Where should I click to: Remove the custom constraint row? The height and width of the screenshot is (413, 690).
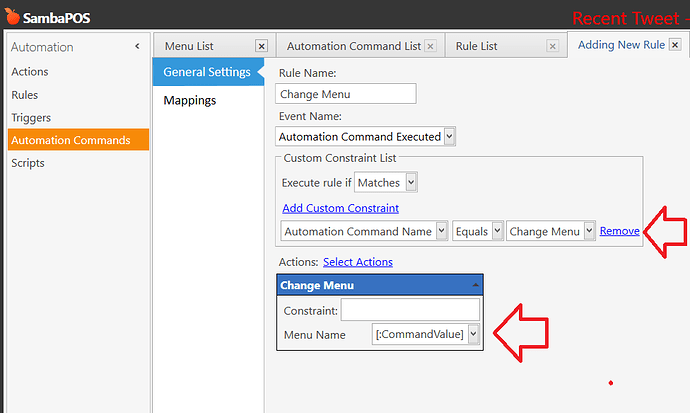619,231
